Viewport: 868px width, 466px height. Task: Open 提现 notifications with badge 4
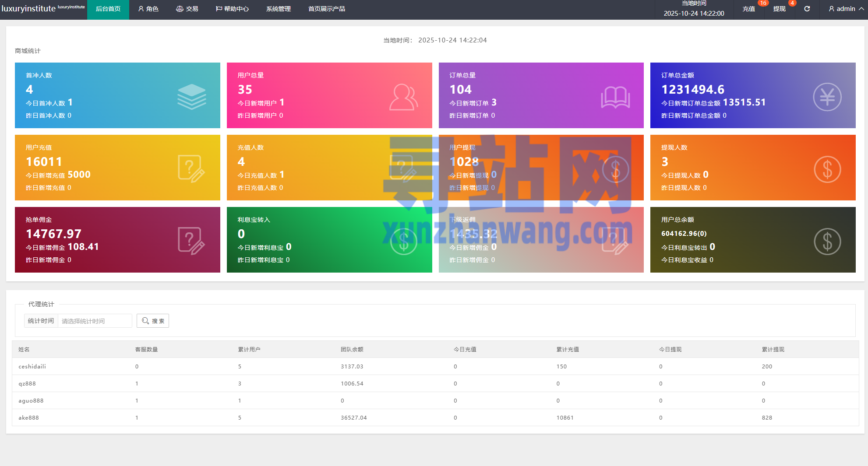click(x=779, y=9)
